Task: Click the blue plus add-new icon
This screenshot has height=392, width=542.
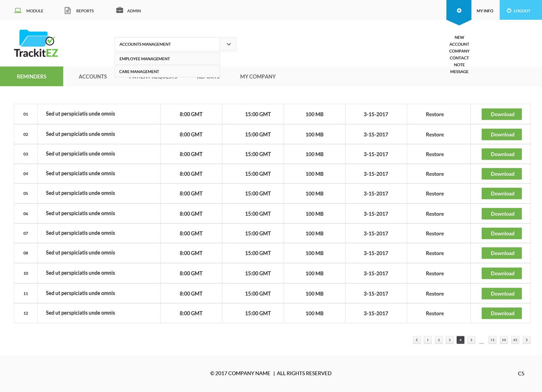Action: pyautogui.click(x=459, y=11)
